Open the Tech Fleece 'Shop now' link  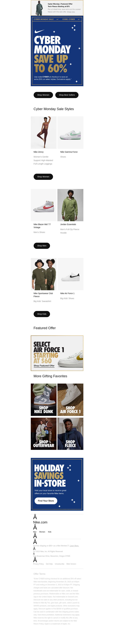click(71, 12)
